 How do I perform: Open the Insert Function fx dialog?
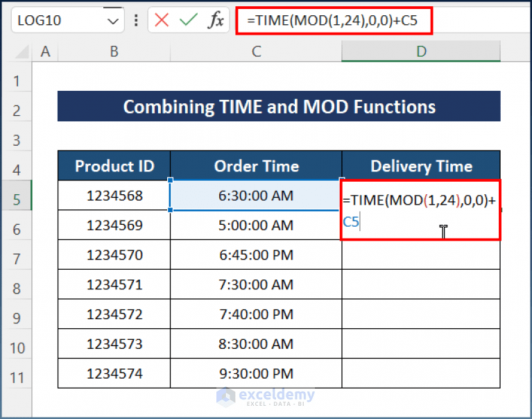pos(216,20)
